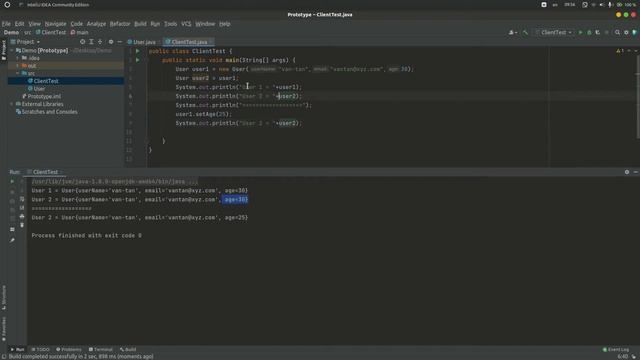Rerun ClientTest from Run panel

[12, 181]
